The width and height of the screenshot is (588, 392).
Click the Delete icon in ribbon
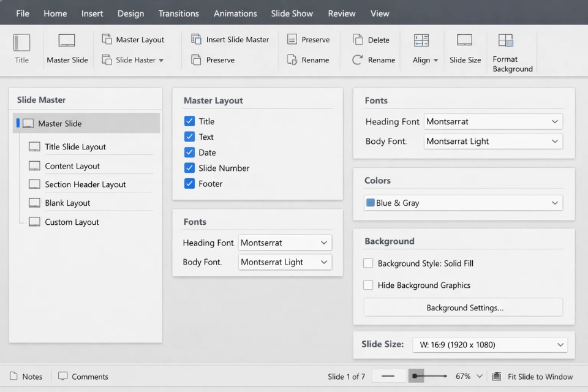click(x=358, y=40)
